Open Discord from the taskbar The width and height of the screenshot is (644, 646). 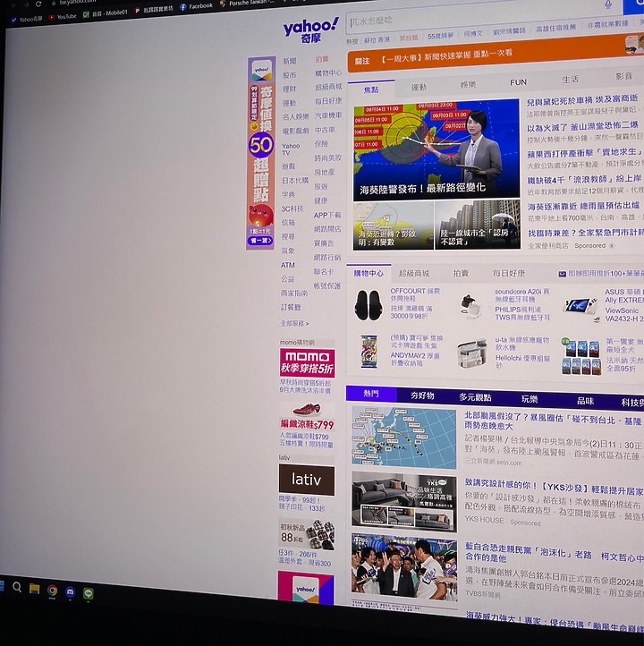point(70,592)
